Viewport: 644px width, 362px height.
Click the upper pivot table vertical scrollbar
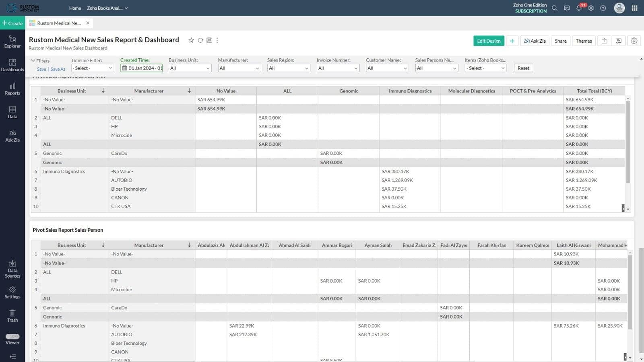tap(628, 142)
